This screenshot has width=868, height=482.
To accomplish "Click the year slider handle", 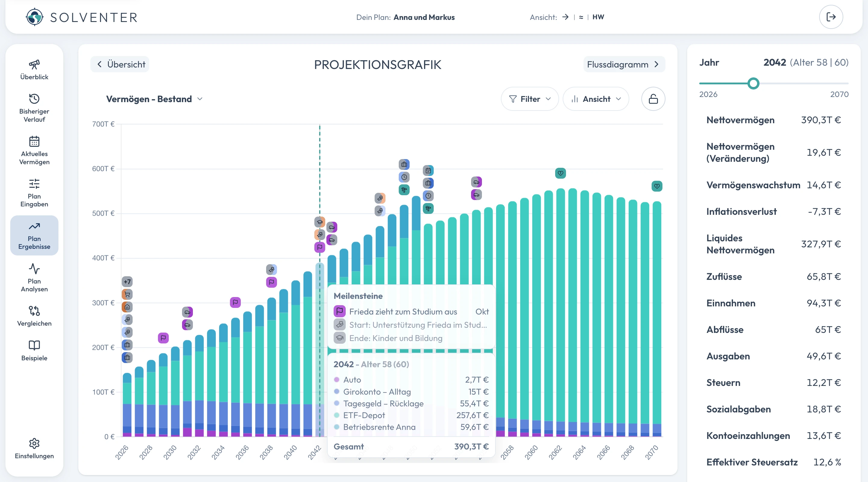I will point(753,83).
